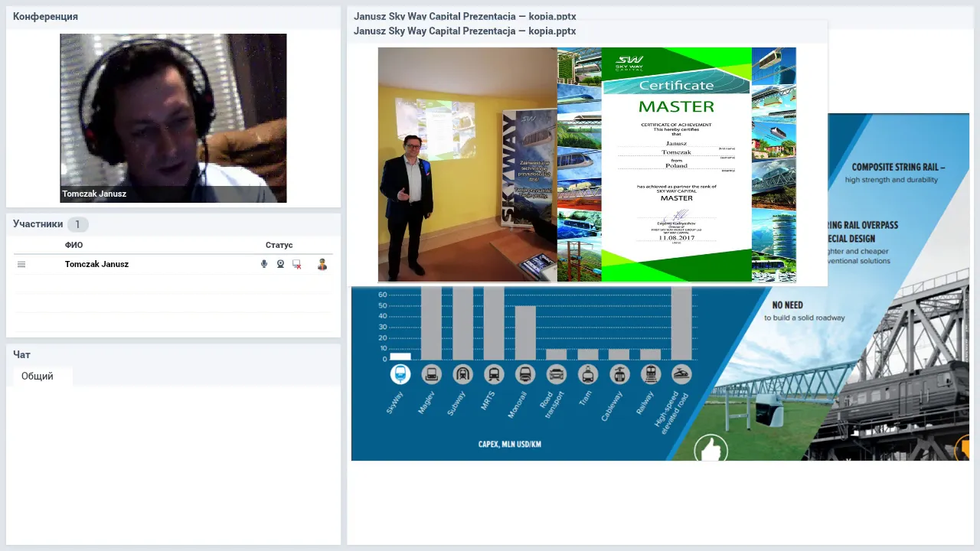980x551 pixels.
Task: Click the Tomczak Janusz webcam video feed
Action: pyautogui.click(x=173, y=118)
